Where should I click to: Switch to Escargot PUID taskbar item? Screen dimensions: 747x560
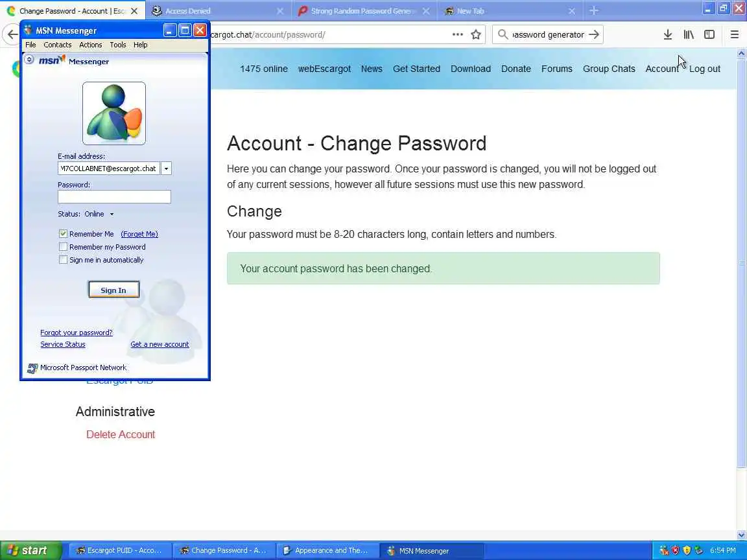click(x=120, y=550)
